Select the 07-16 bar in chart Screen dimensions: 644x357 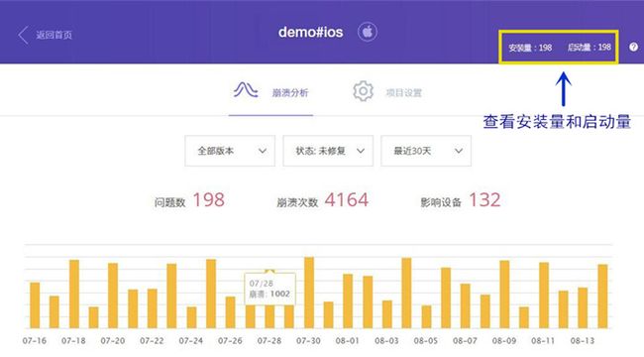(x=35, y=305)
